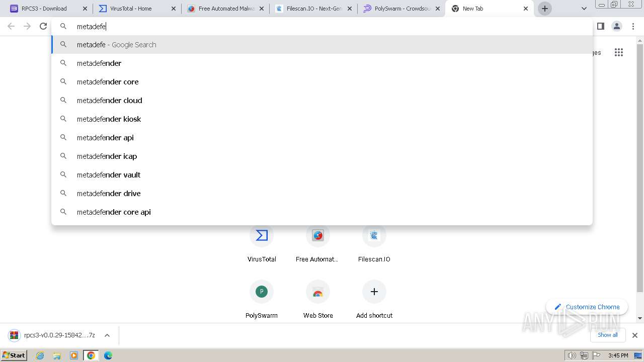Toggle the side panel icon
The height and width of the screenshot is (362, 644).
pos(601,26)
